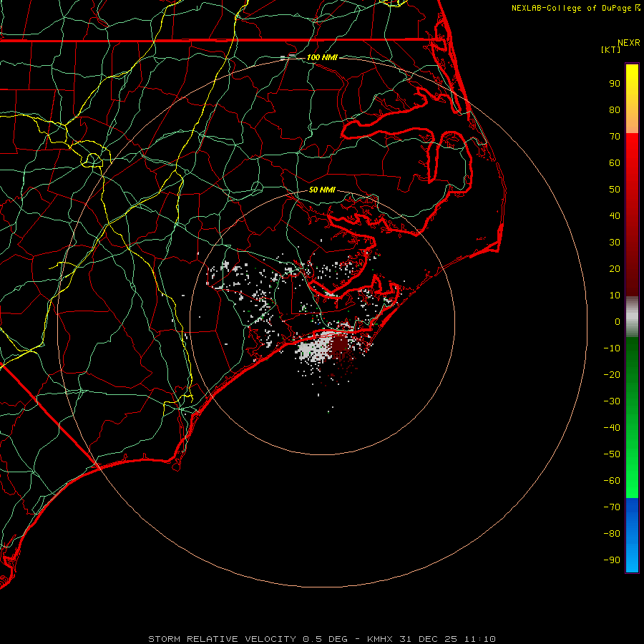This screenshot has height=644, width=644.
Task: Click the -90 value on the velocity scale
Action: tap(612, 560)
